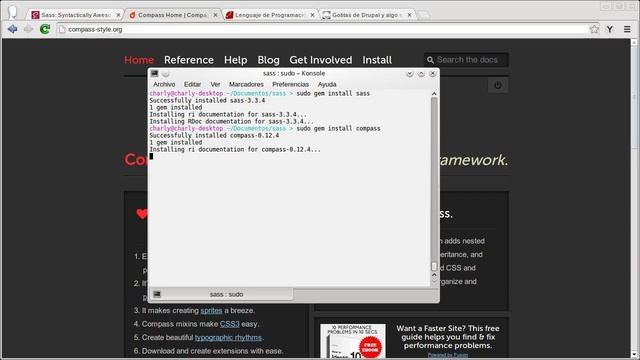Switch to the Sass: Syntactically Awesome tab
The width and height of the screenshot is (640, 360).
76,15
